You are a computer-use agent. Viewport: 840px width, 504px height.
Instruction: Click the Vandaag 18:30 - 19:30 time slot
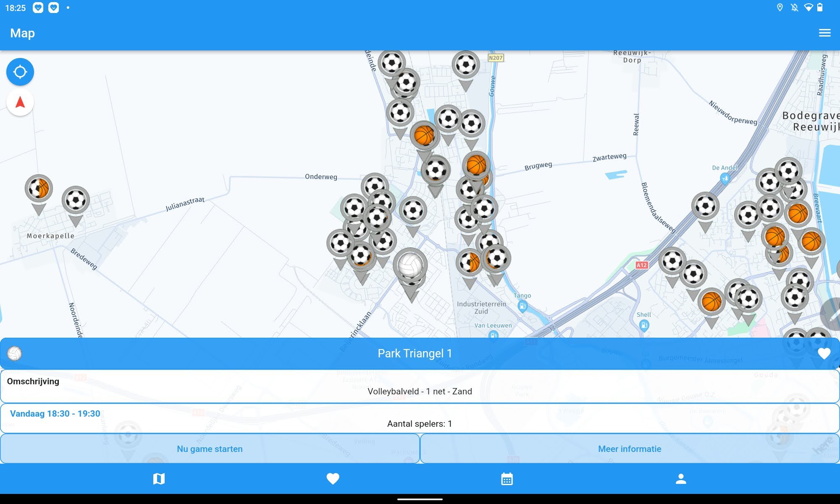[55, 414]
